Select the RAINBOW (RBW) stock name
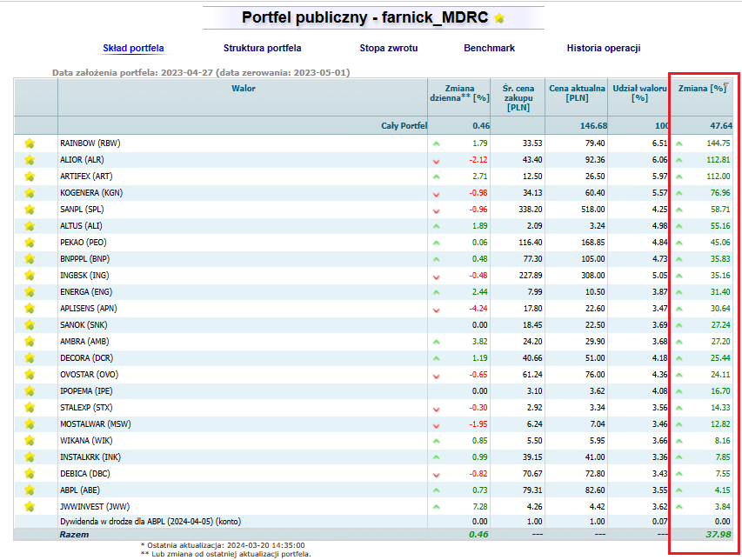 point(90,143)
